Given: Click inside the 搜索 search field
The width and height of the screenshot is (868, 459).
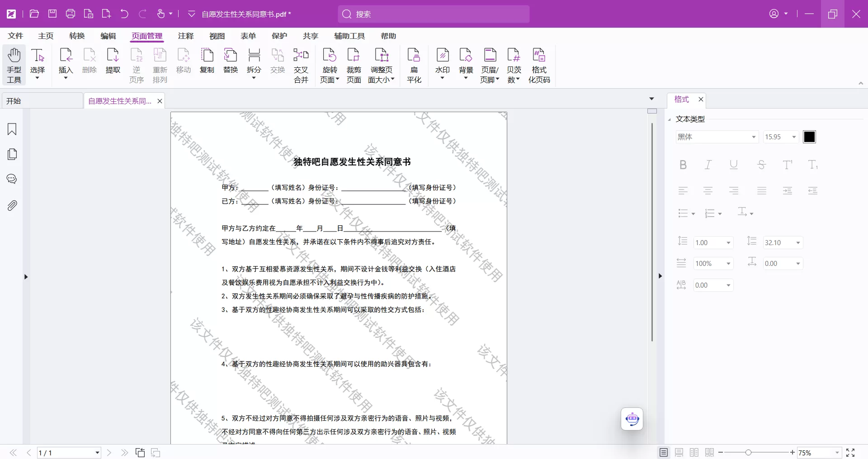Looking at the screenshot, I should tap(433, 14).
